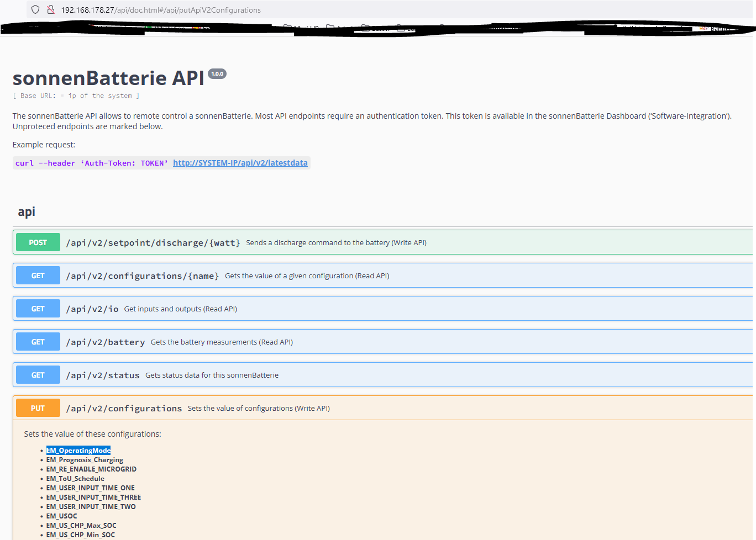The image size is (756, 540).
Task: Click the 1.0.0 version badge
Action: tap(217, 73)
